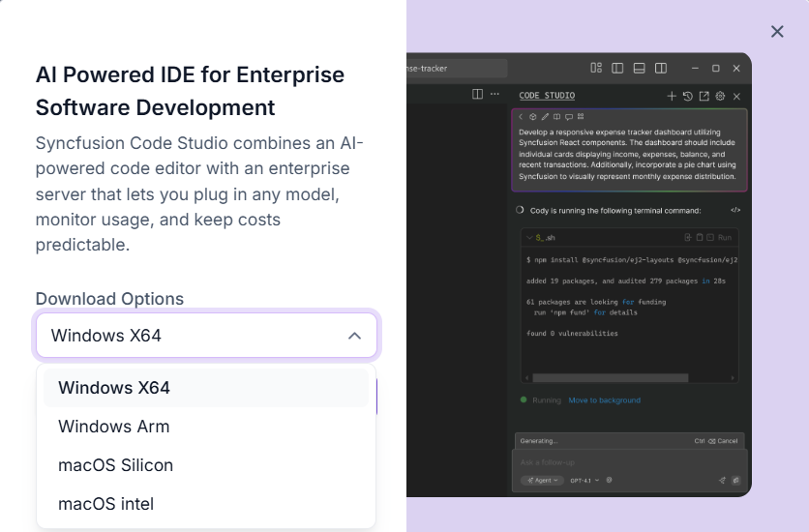809x532 pixels.
Task: Click the grid icon in prompt toolbar
Action: coord(581,117)
